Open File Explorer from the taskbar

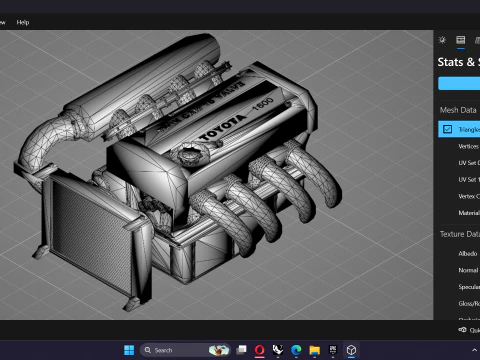coord(314,350)
